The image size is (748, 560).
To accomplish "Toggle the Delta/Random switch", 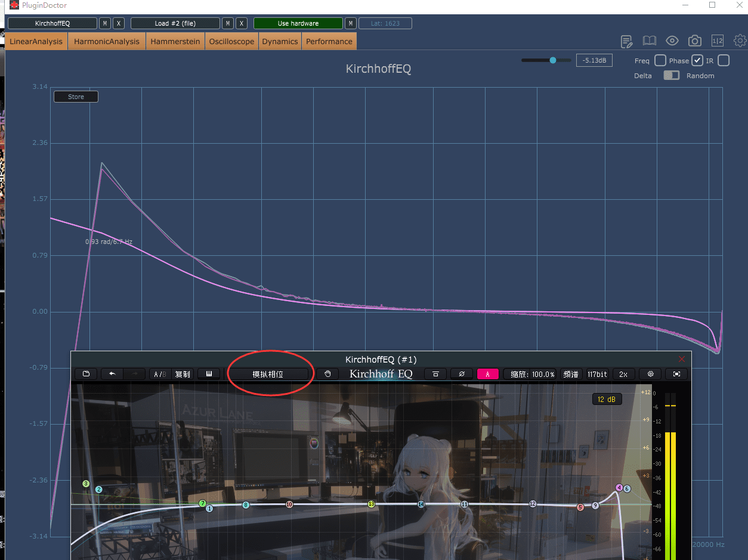I will (x=672, y=76).
